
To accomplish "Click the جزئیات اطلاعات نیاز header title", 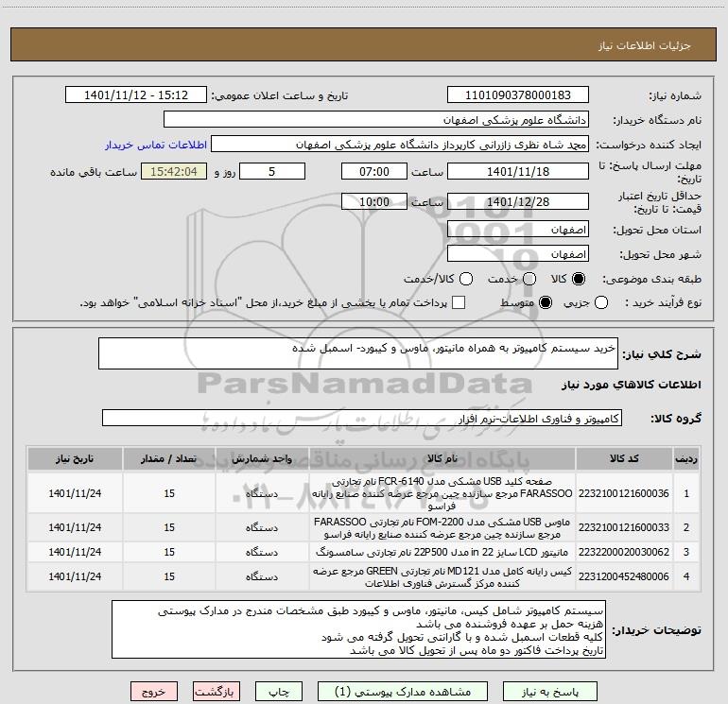I will coord(644,45).
